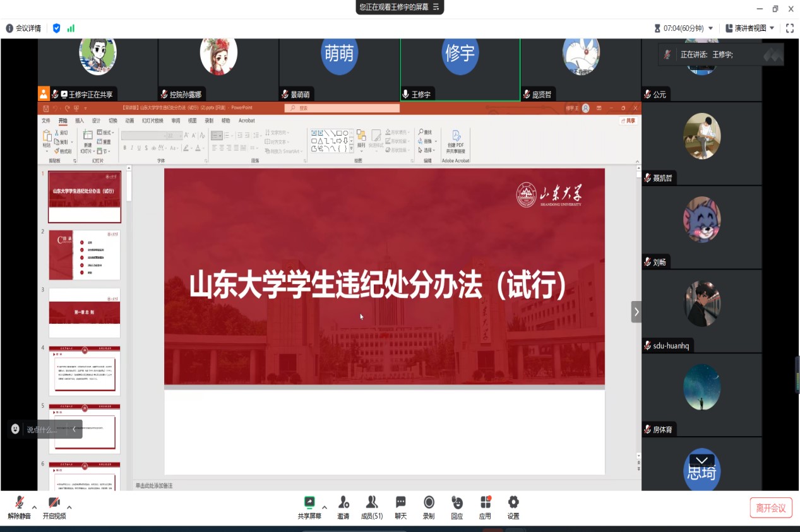Click the Share Screen (共享屏幕) icon
The width and height of the screenshot is (800, 532).
(309, 503)
